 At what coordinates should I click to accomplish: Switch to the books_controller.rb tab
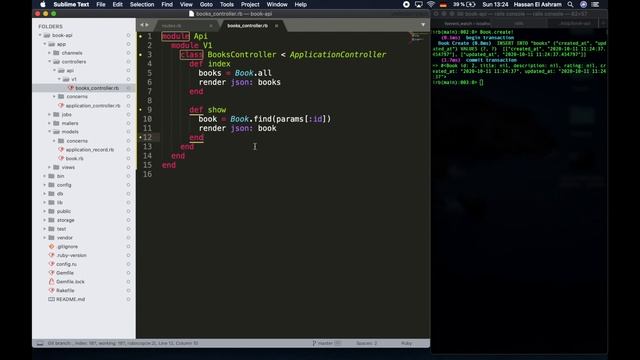(x=247, y=25)
